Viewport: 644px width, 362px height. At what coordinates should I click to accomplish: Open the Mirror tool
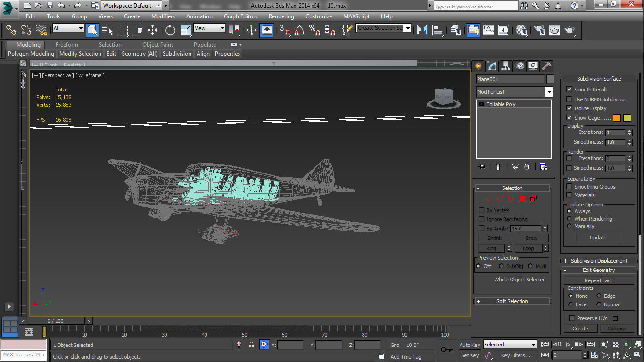422,30
